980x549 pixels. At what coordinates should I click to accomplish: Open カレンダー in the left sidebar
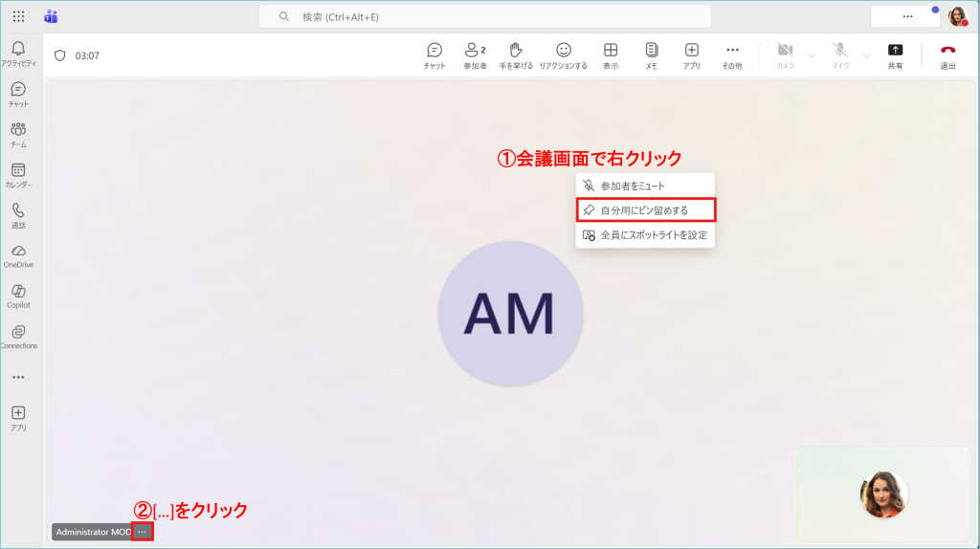click(18, 175)
